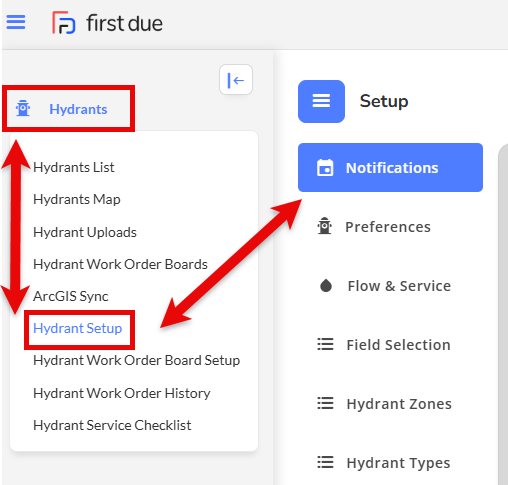Open Hydrants List
Screen dimensions: 508x485
pos(74,167)
